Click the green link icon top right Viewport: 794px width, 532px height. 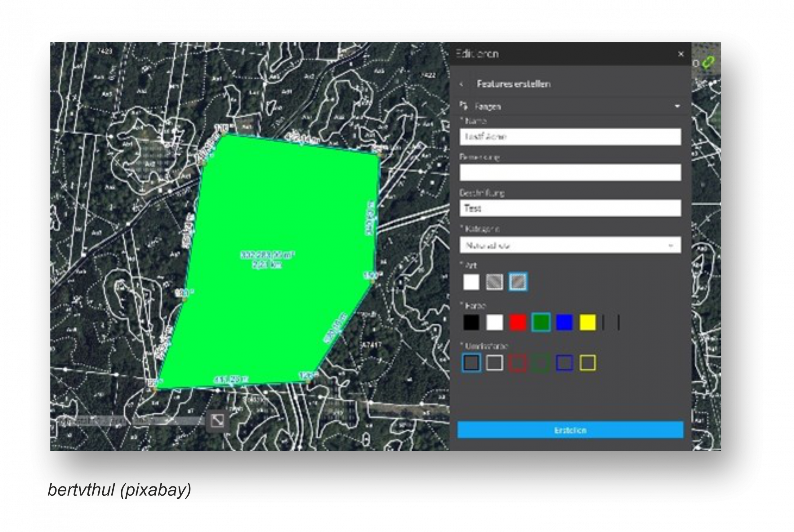coord(708,62)
